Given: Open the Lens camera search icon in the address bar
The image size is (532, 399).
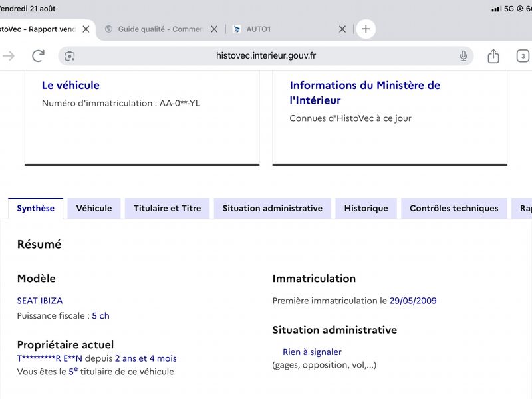Looking at the screenshot, I should click(70, 56).
